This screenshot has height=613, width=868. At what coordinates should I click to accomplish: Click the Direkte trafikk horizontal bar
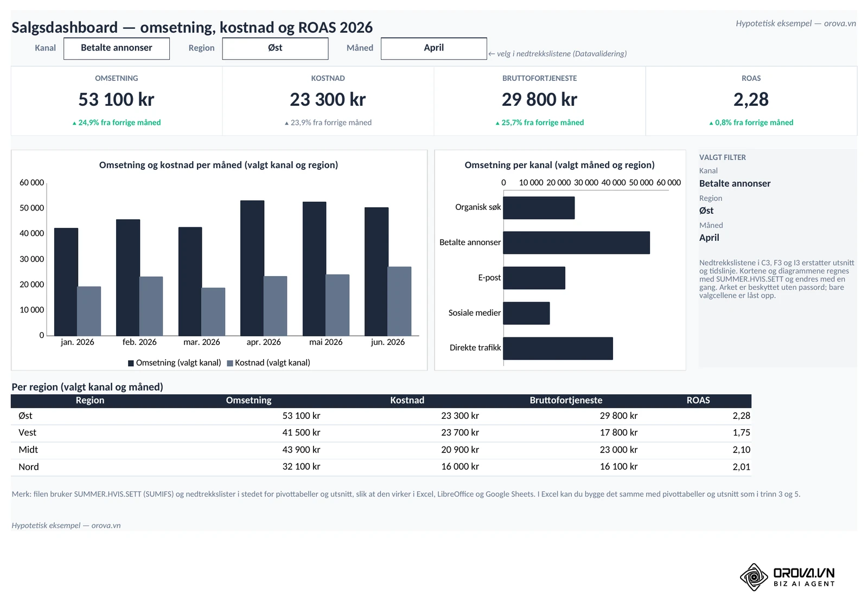pos(558,348)
